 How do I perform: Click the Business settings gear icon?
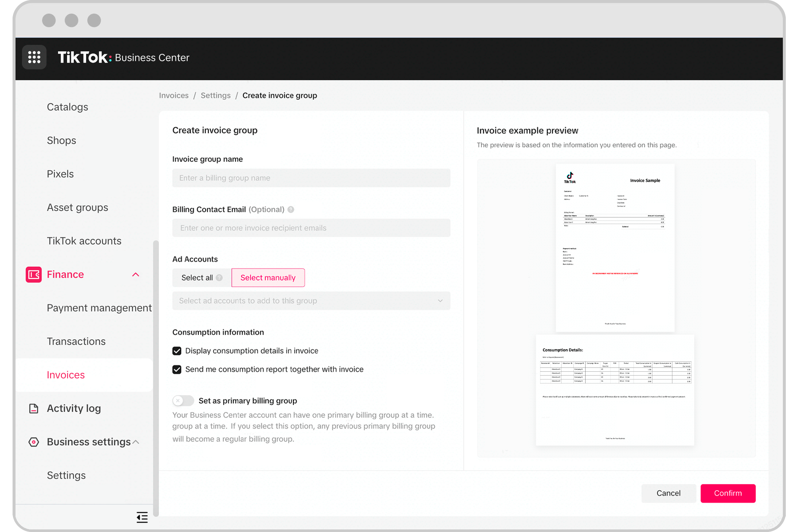pos(33,442)
